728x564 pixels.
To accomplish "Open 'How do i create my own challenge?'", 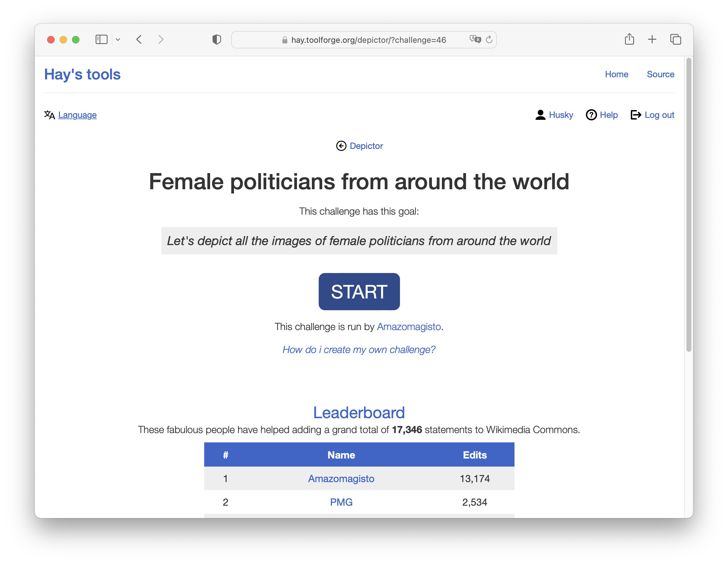I will 359,350.
